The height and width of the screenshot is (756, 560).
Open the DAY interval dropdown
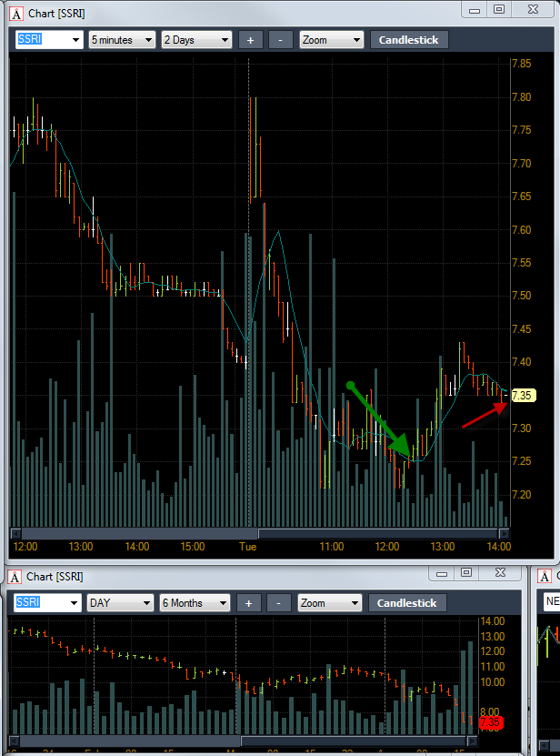(x=120, y=603)
